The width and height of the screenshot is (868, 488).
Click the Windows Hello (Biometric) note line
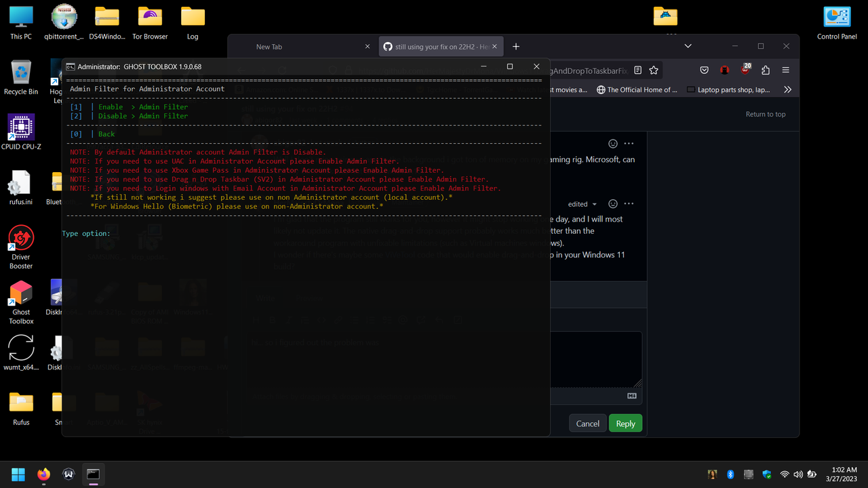click(237, 206)
